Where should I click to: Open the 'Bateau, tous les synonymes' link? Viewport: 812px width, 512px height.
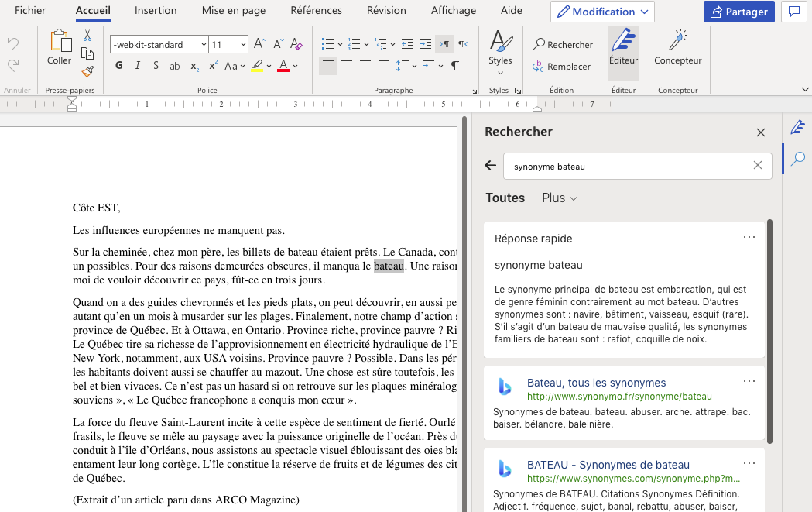(596, 383)
